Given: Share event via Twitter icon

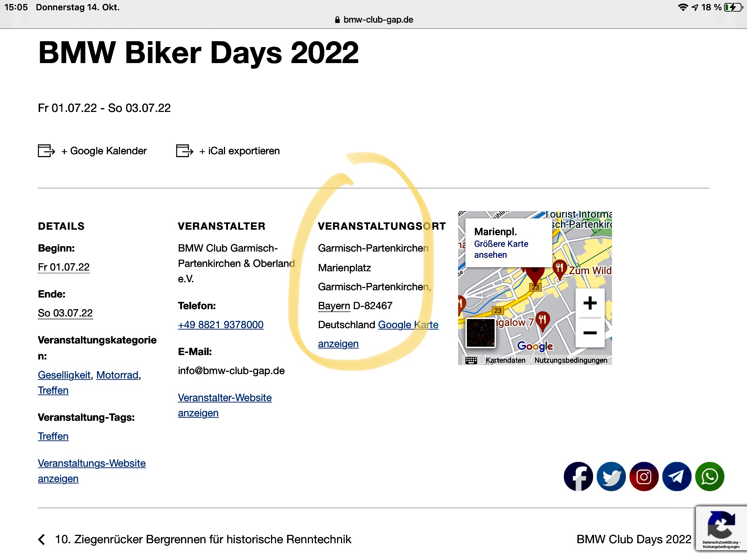Looking at the screenshot, I should 611,477.
